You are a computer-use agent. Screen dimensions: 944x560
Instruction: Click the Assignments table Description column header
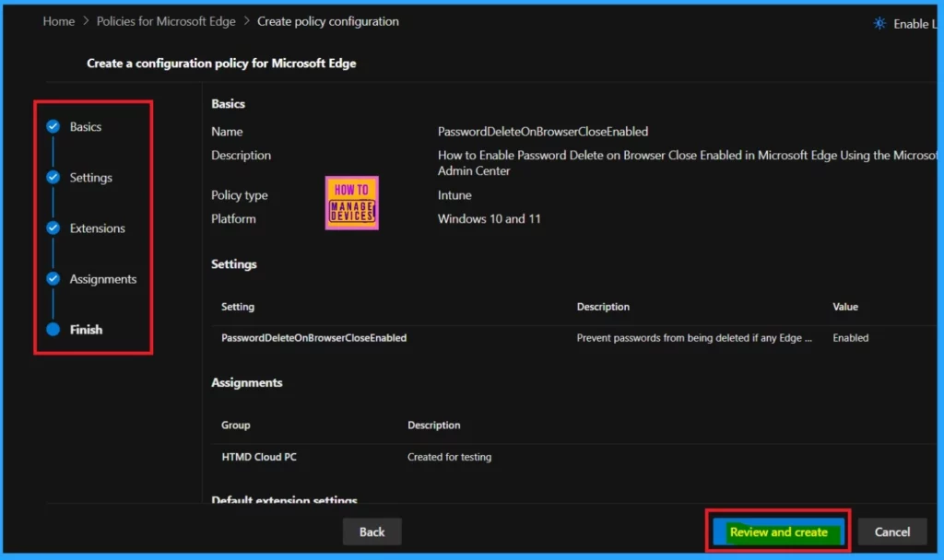433,426
